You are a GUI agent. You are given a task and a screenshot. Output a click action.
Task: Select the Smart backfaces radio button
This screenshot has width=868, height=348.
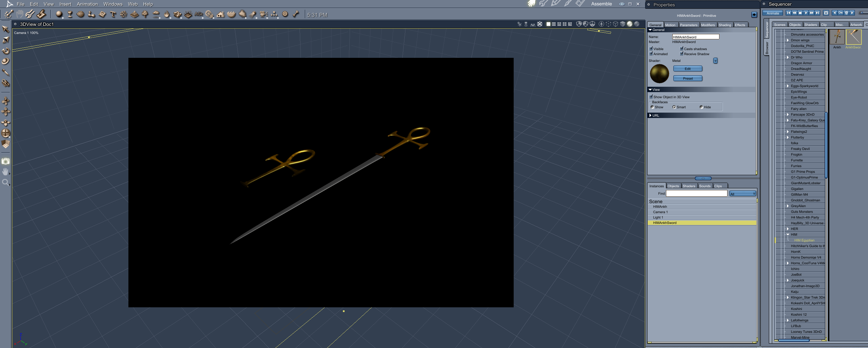(674, 107)
